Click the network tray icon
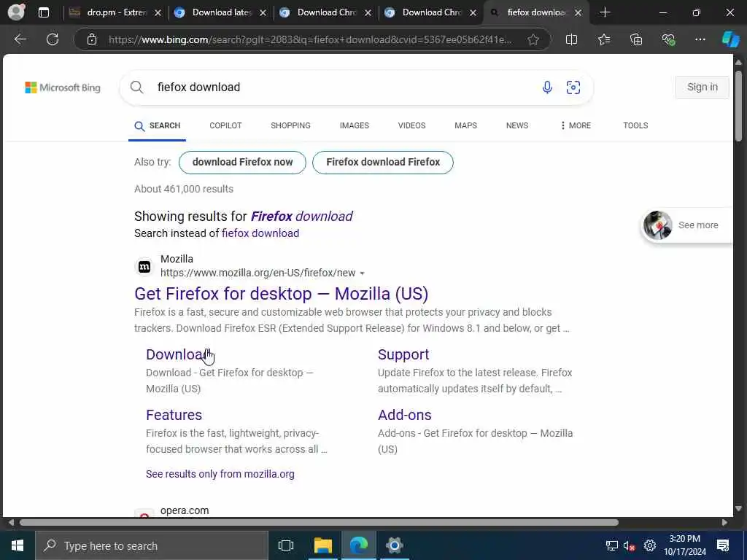747x560 pixels. (x=612, y=545)
